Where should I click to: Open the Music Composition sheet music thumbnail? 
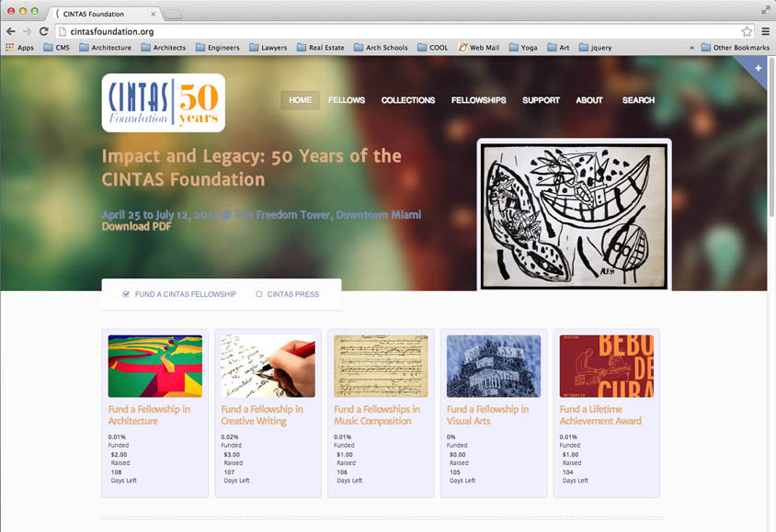[381, 366]
